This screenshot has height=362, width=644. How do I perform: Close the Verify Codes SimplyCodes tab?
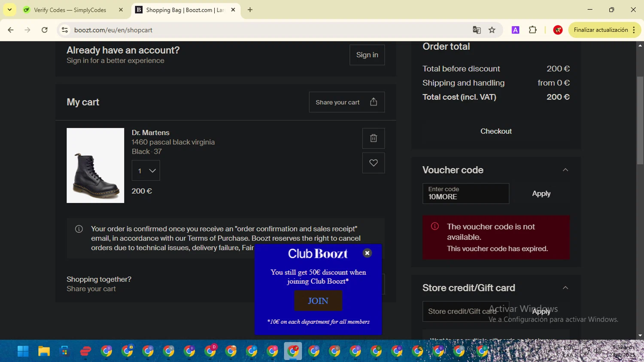[x=121, y=10]
